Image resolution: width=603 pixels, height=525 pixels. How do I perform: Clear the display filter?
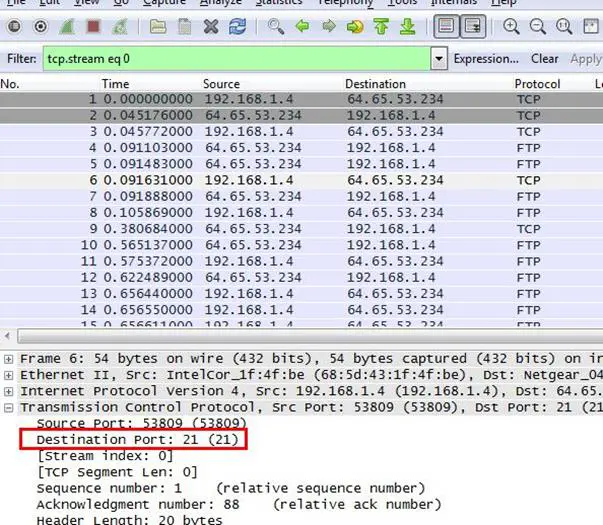(545, 59)
